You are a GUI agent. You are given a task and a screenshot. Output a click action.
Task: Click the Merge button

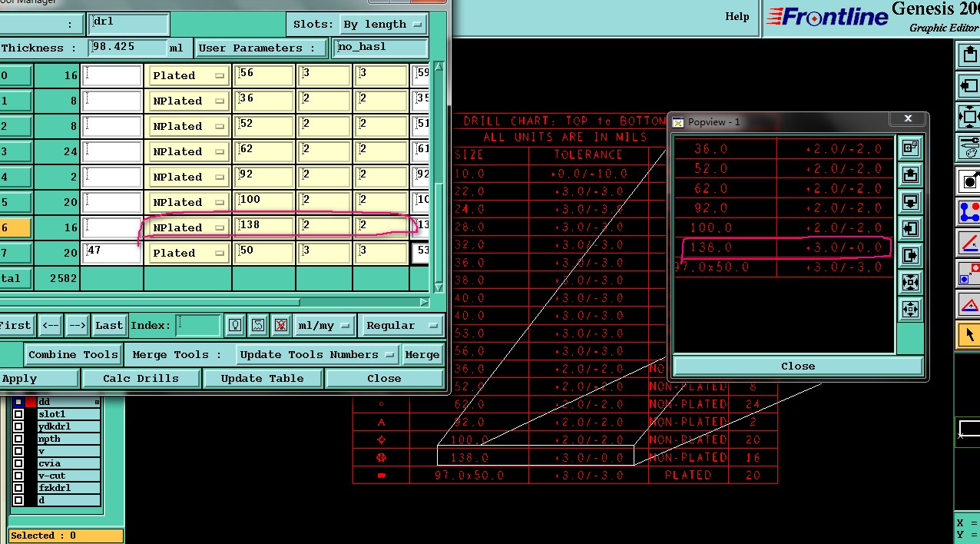point(422,354)
